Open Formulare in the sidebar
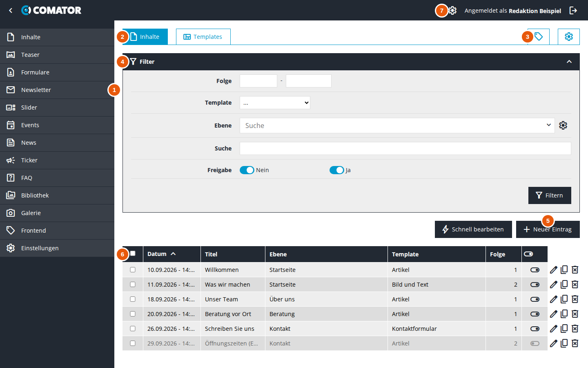This screenshot has width=588, height=368. click(57, 72)
